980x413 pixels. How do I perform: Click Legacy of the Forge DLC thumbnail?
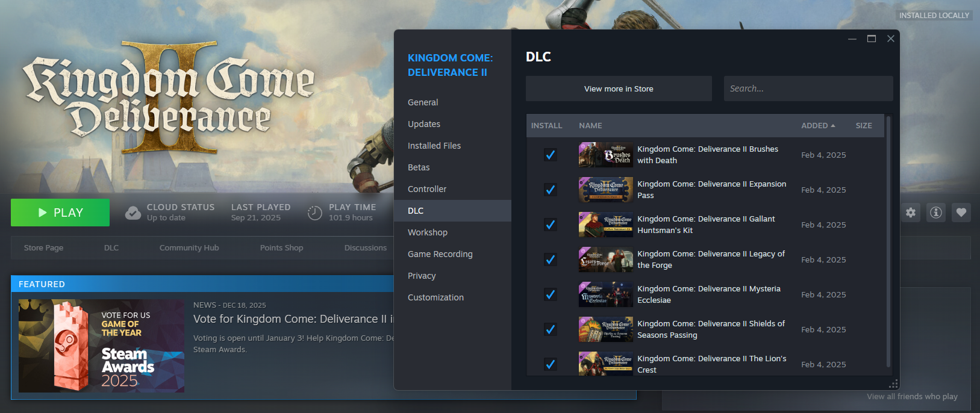click(x=606, y=259)
